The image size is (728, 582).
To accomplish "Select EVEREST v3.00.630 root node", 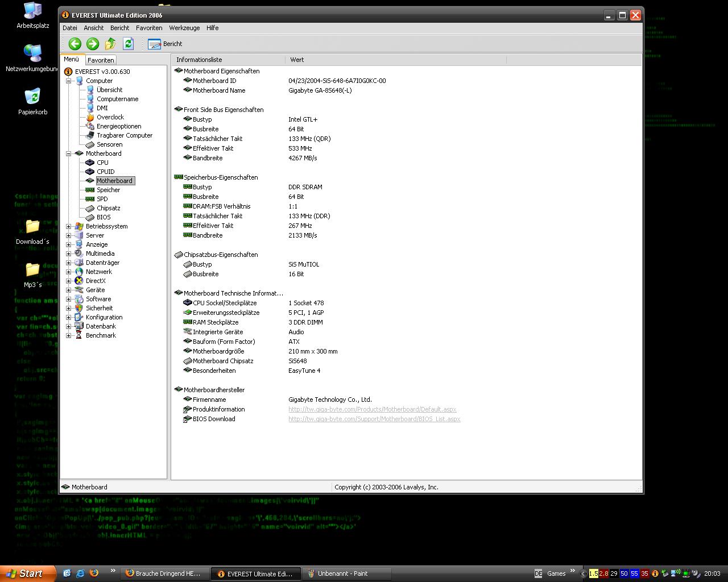I will click(102, 72).
